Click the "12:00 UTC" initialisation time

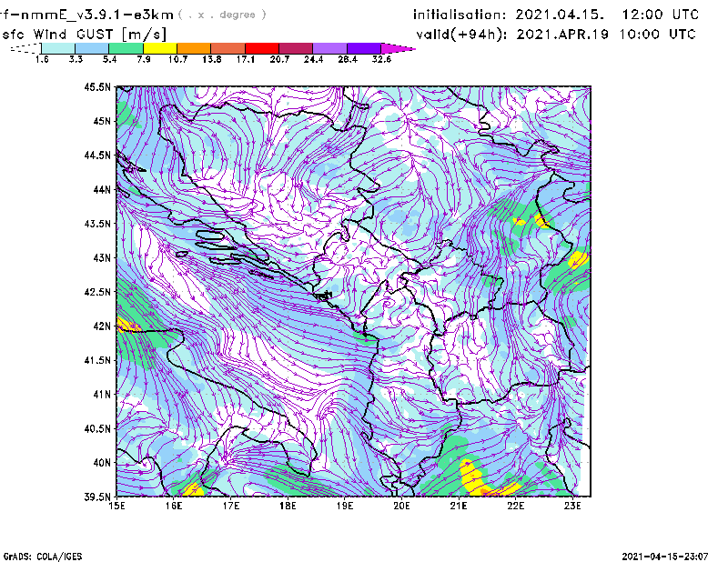[661, 15]
